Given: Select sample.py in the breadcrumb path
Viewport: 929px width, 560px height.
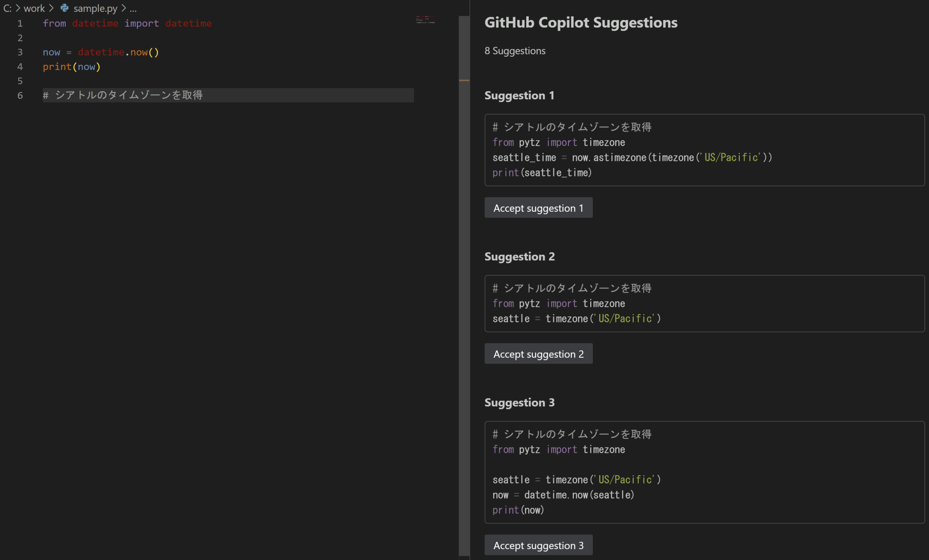Looking at the screenshot, I should tap(96, 8).
